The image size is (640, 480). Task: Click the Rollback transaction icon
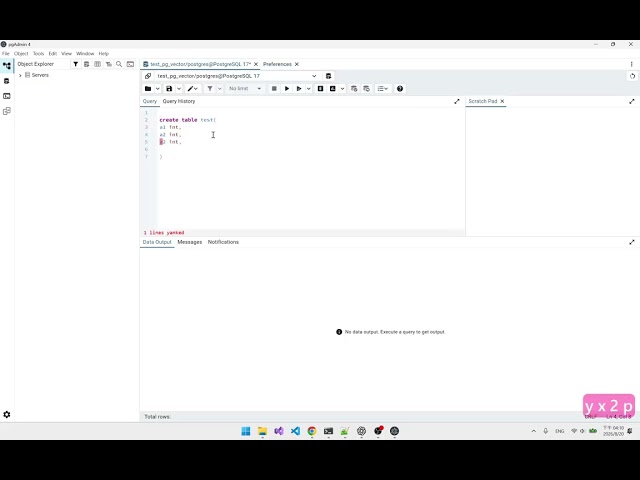pos(367,89)
